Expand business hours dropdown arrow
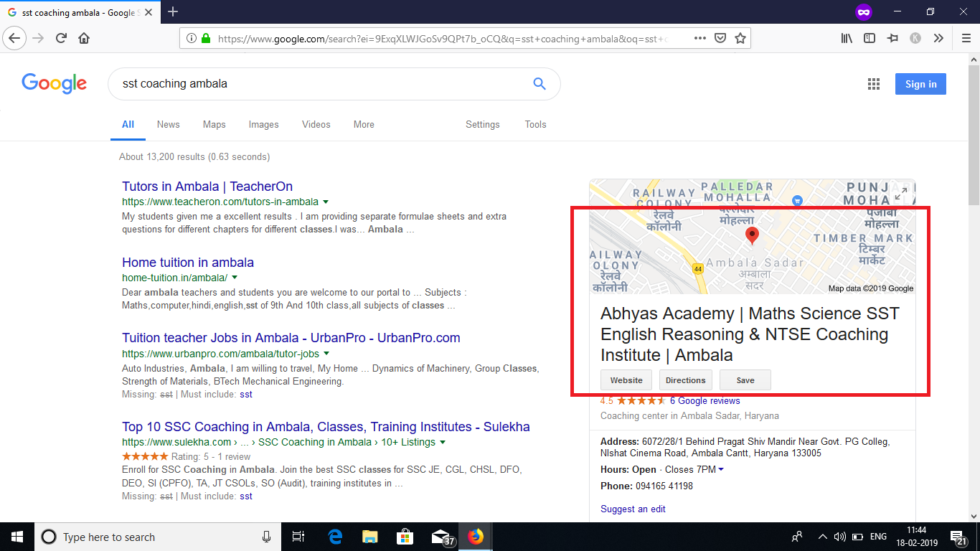 coord(721,470)
